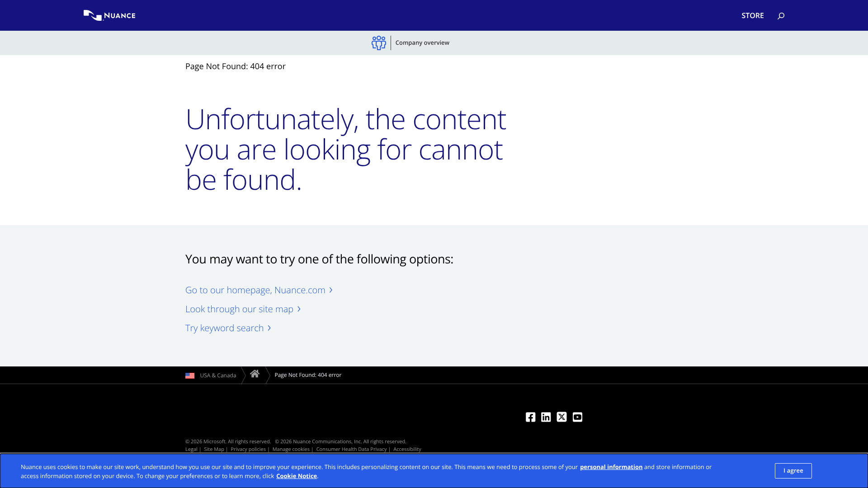Open the STORE menu item
Viewport: 868px width, 488px height.
tap(752, 15)
